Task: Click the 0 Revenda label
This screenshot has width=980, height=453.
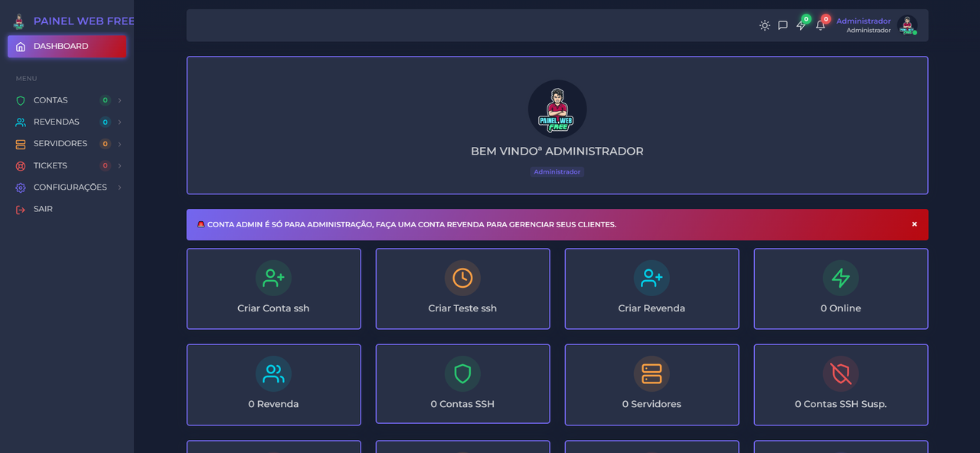Action: coord(273,404)
